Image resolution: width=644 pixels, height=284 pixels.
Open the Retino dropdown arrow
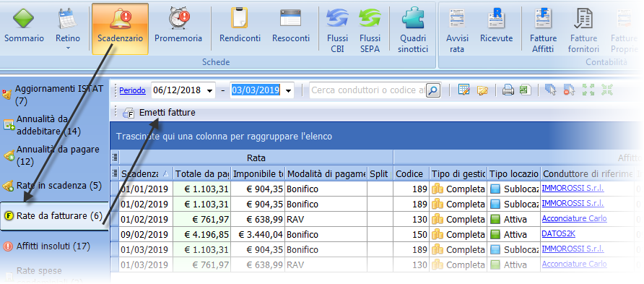[68, 48]
